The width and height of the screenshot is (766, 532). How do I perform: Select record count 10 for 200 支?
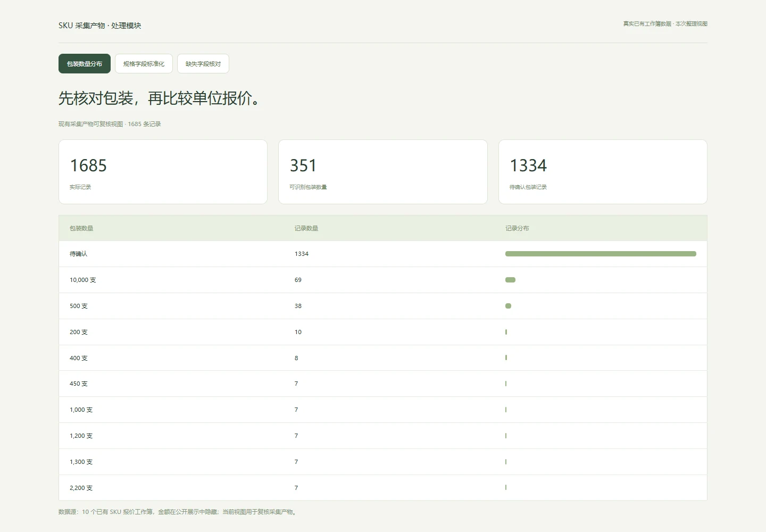pos(298,332)
